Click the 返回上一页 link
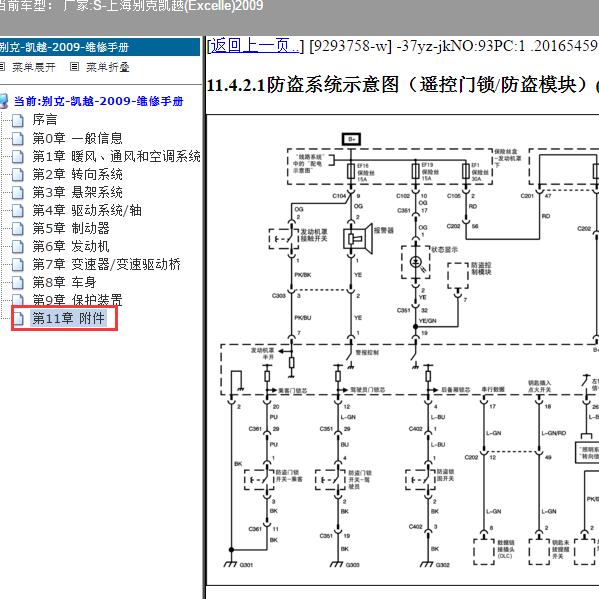The height and width of the screenshot is (599, 599). pyautogui.click(x=254, y=46)
